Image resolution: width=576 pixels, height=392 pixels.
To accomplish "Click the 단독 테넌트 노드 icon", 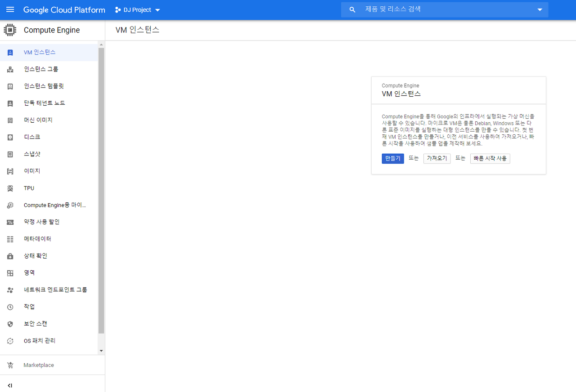I will click(x=10, y=103).
